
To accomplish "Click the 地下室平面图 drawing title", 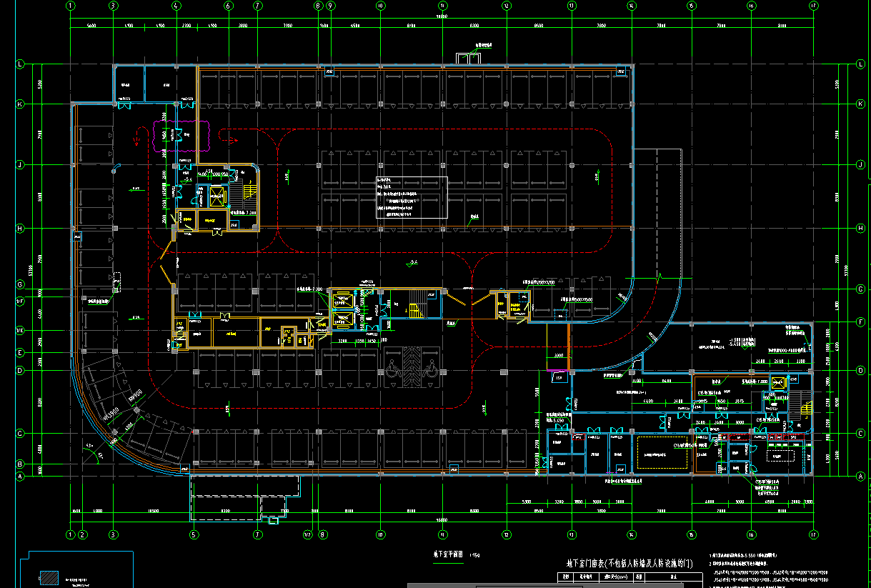I will pyautogui.click(x=449, y=554).
